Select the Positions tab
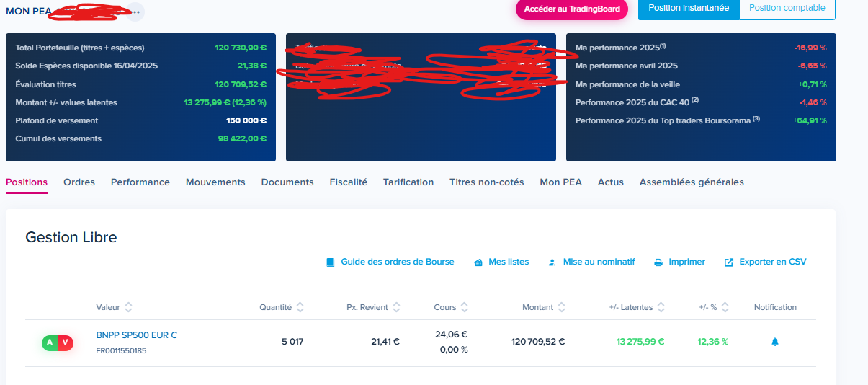This screenshot has width=868, height=385. [27, 182]
